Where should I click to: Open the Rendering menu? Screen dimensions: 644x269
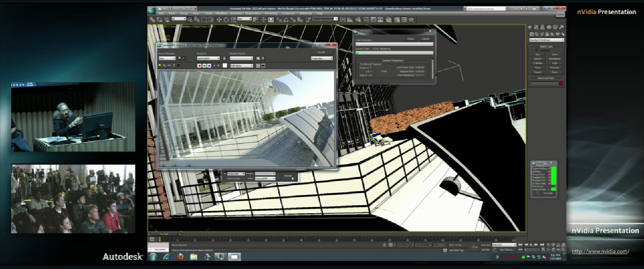tap(270, 14)
